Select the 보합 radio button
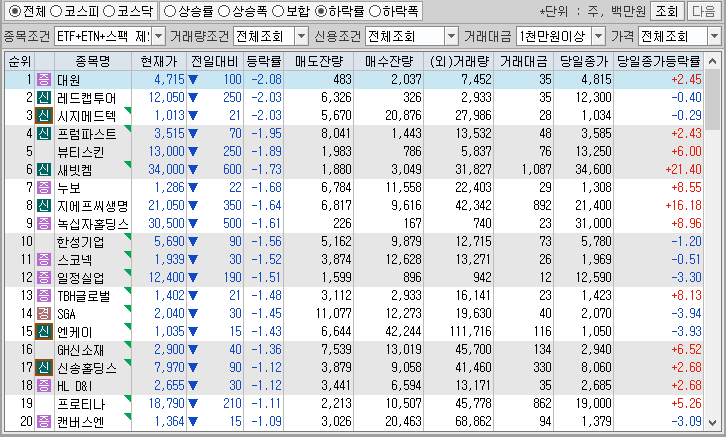Screen dimensions: 726x437 tap(278, 11)
